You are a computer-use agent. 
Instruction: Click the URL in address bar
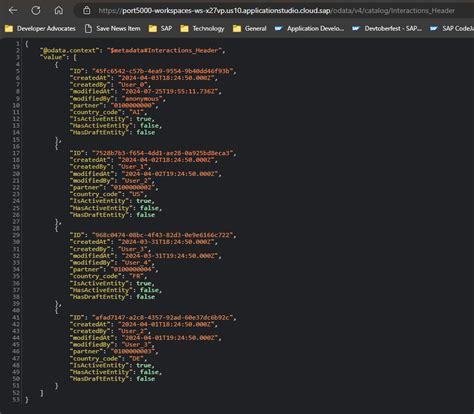(276, 11)
